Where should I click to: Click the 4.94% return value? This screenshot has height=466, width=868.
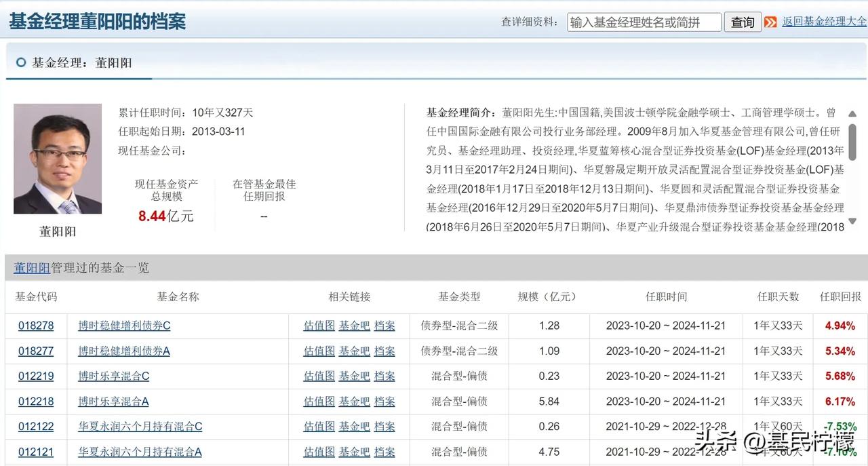(840, 326)
